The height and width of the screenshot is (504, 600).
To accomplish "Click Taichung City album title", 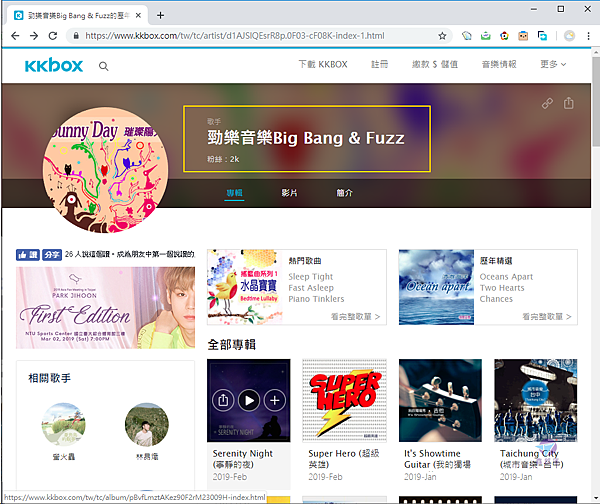I will click(532, 459).
